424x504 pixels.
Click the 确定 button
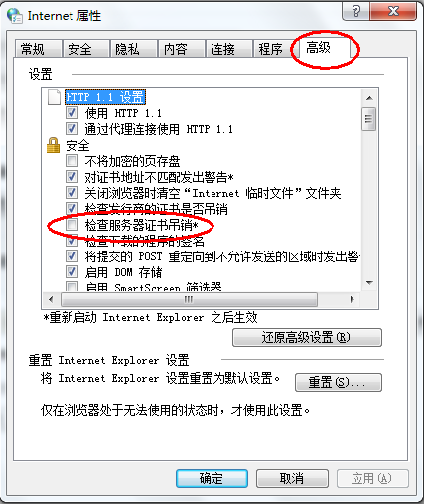[x=212, y=478]
